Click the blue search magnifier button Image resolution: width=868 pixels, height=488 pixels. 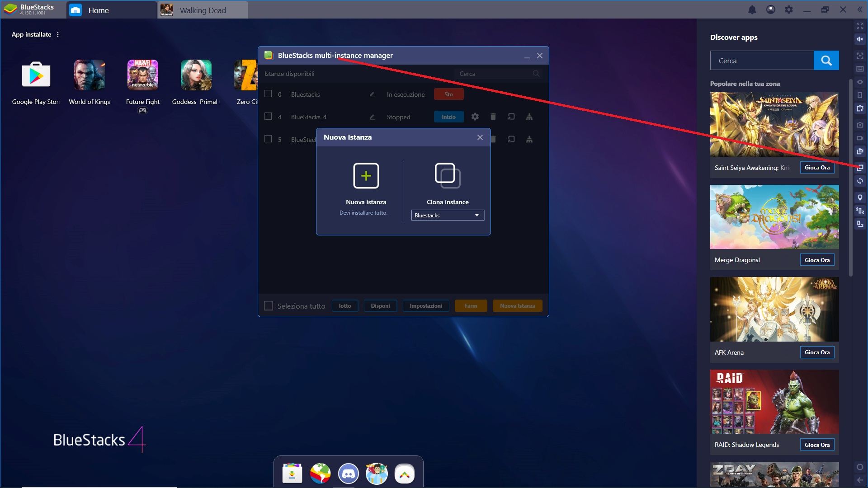coord(826,61)
